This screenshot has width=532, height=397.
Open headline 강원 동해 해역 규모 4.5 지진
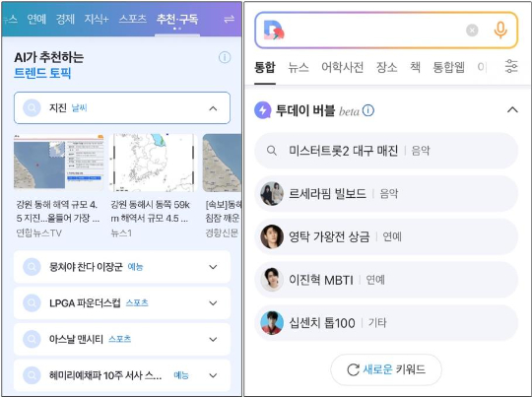pyautogui.click(x=58, y=211)
